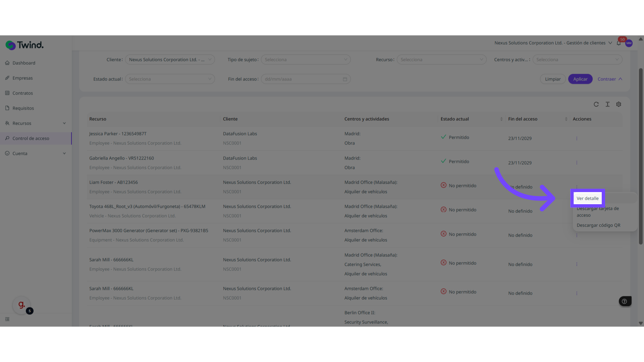Collapse sidebar using the bottom menu icon
Viewport: 644px width, 362px height.
[7, 319]
